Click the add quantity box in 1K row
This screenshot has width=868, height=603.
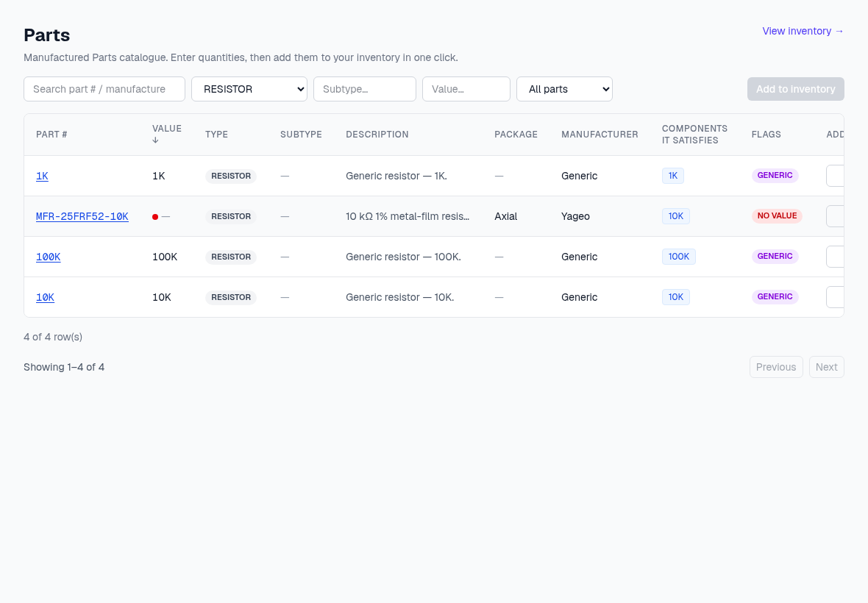click(835, 176)
